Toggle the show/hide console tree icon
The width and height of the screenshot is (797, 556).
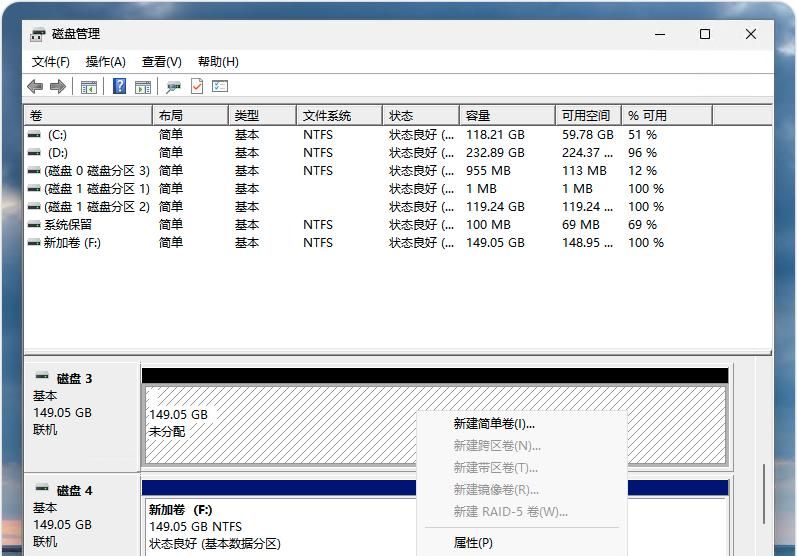click(88, 87)
